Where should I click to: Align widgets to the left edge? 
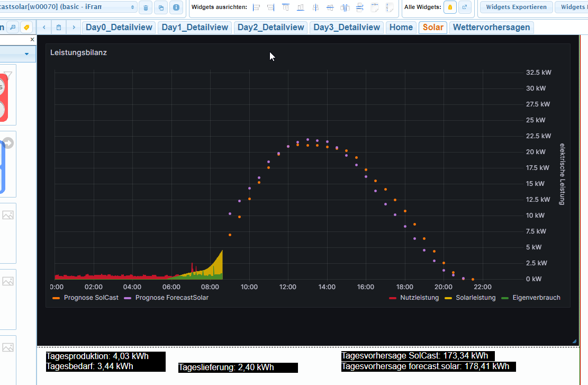(257, 7)
